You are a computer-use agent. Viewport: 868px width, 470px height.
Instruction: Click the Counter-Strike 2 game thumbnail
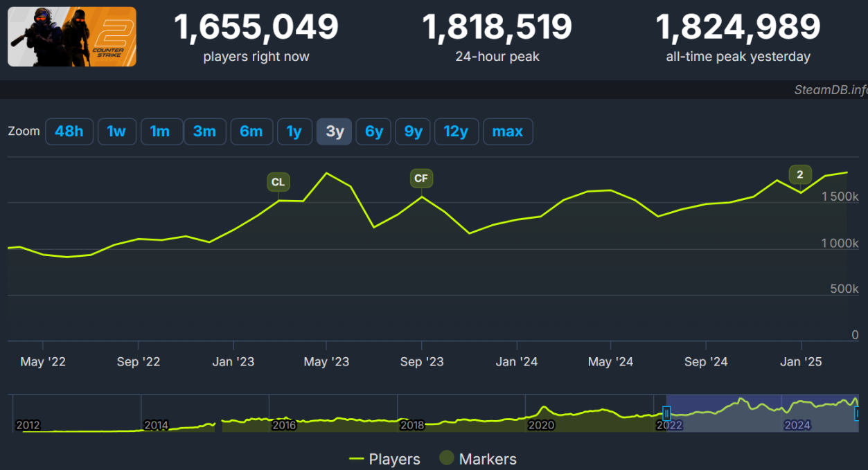(x=72, y=37)
